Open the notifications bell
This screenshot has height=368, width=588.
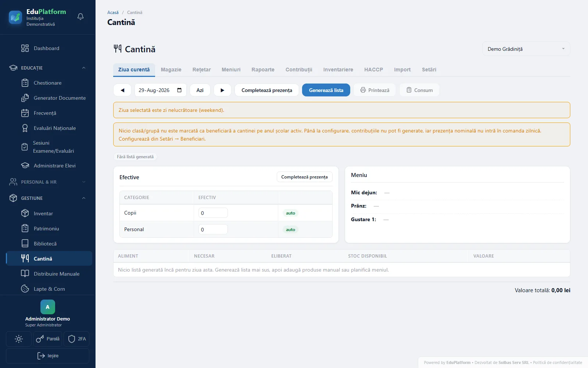coord(80,17)
